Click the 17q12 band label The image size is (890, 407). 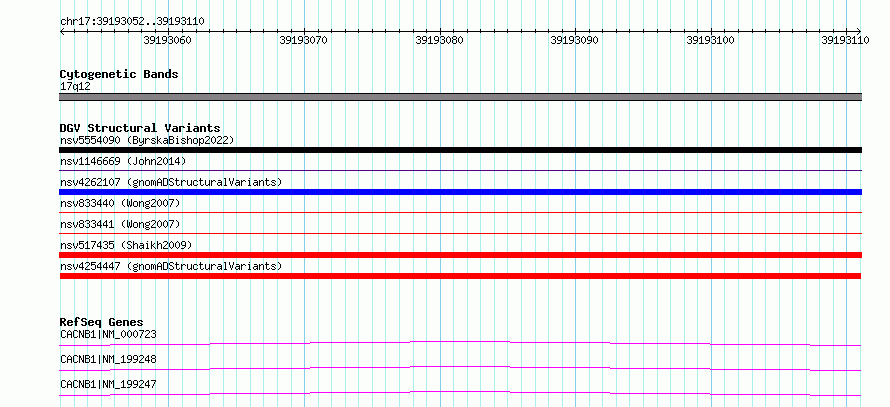(75, 87)
